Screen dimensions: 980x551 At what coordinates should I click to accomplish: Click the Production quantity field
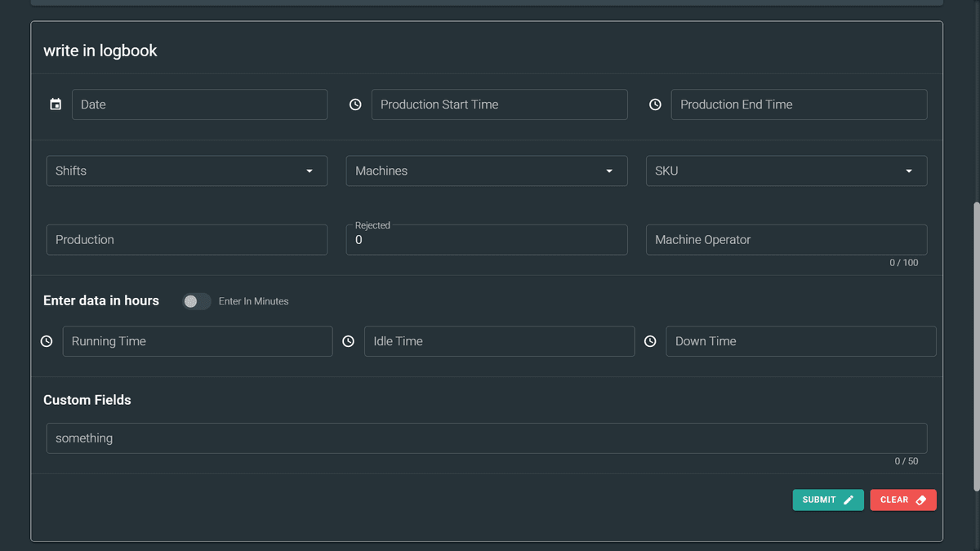(186, 240)
